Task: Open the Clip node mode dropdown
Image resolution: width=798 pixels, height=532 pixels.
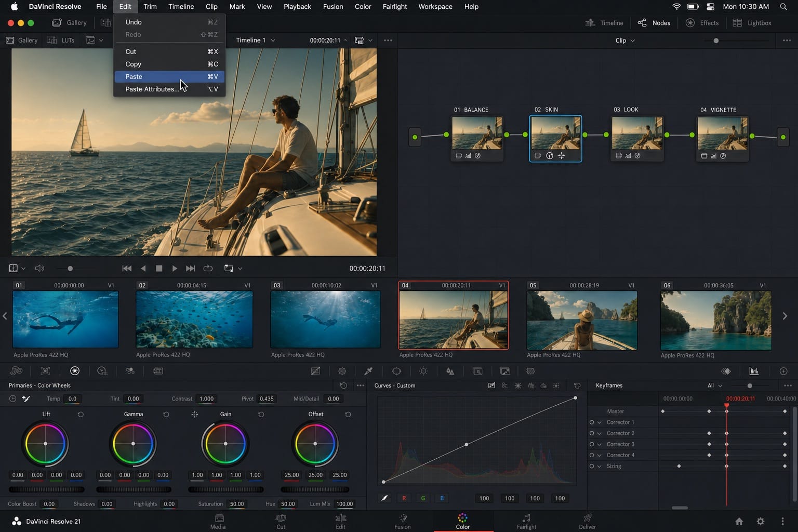Action: coord(625,40)
